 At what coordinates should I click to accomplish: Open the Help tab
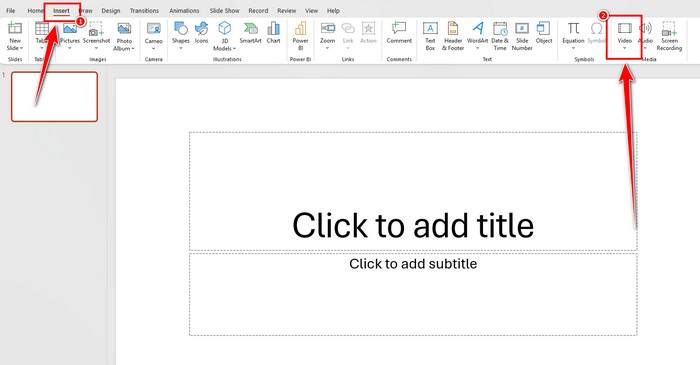(333, 10)
